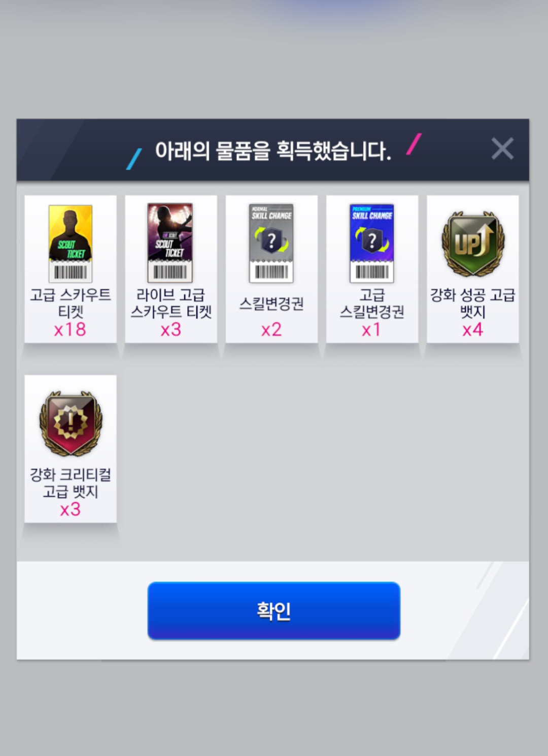
Task: Confirm with the blue 확인 button
Action: [x=274, y=610]
